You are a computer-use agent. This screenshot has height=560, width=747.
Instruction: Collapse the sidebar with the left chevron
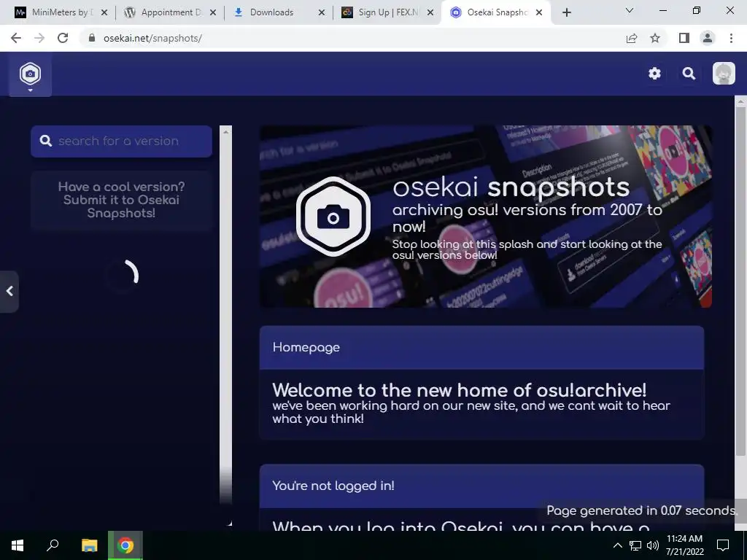[x=9, y=291]
